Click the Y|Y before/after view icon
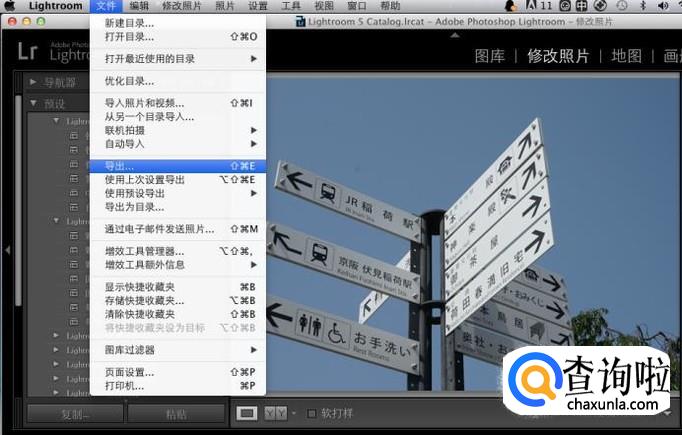682x435 pixels. pos(275,413)
